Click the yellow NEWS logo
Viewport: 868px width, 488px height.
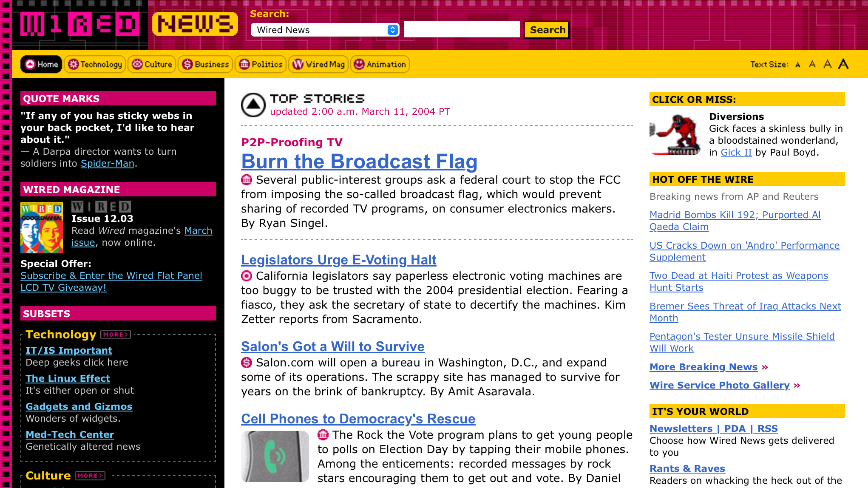pos(195,24)
